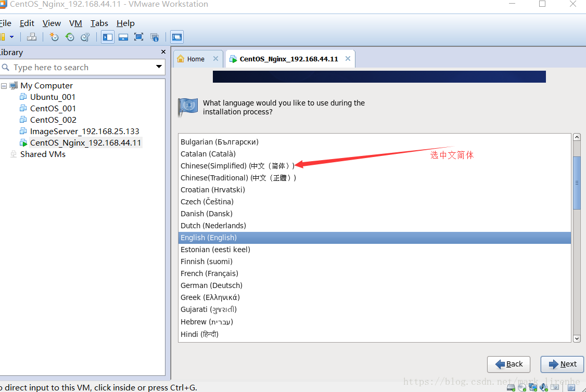This screenshot has height=392, width=586.
Task: Choose French (Français) language
Action: pos(375,273)
